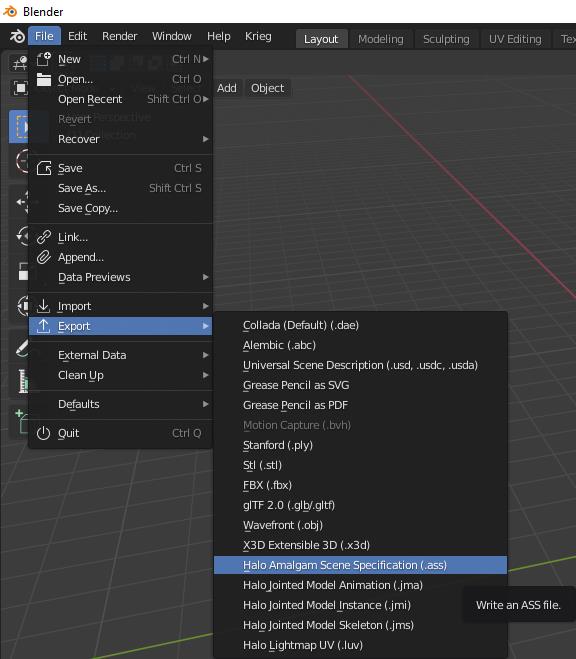Open the Object menu in viewport header

click(267, 88)
